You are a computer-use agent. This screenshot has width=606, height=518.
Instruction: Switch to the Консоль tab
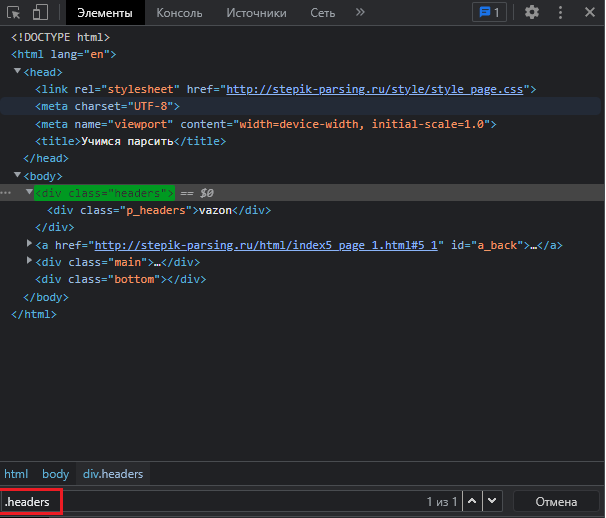coord(179,13)
